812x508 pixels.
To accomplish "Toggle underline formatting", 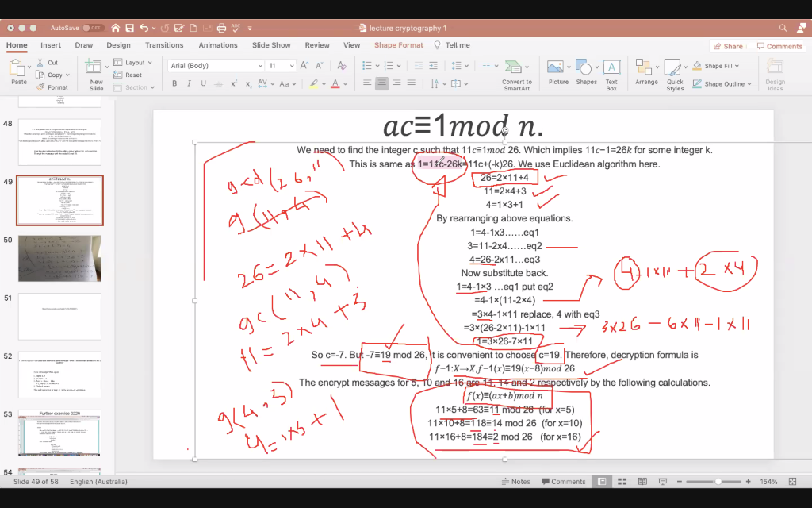I will (204, 84).
